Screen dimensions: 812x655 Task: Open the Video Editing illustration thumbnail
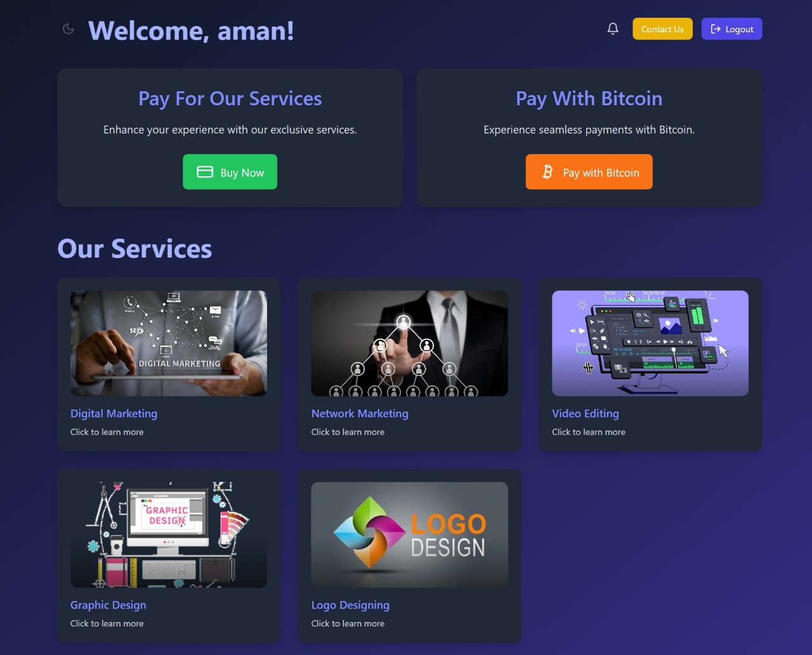pos(650,343)
